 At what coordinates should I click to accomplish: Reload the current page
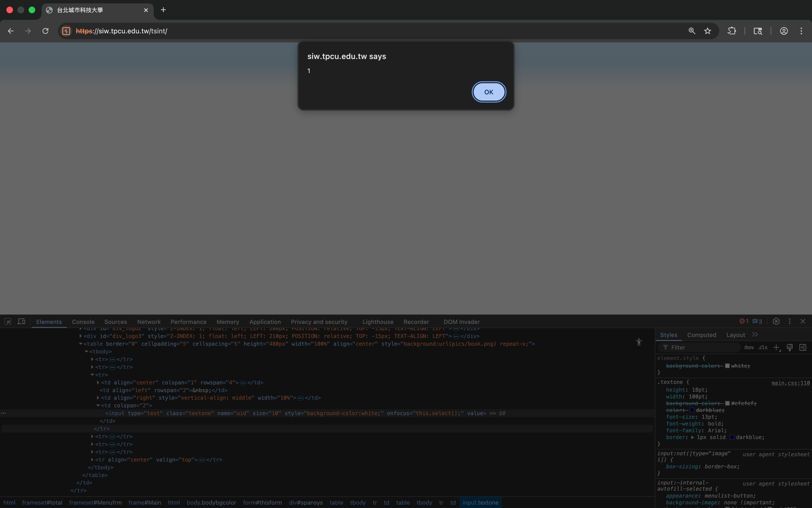point(46,31)
